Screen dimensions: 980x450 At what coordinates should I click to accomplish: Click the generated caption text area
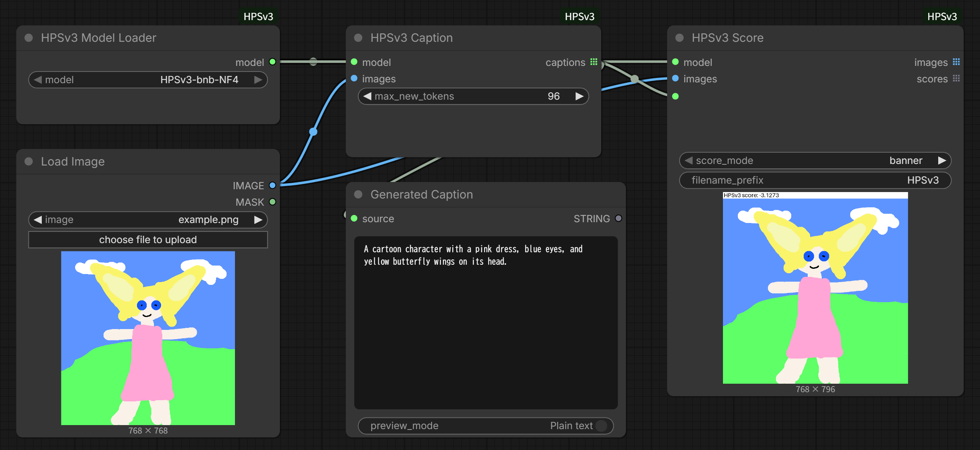(x=486, y=323)
